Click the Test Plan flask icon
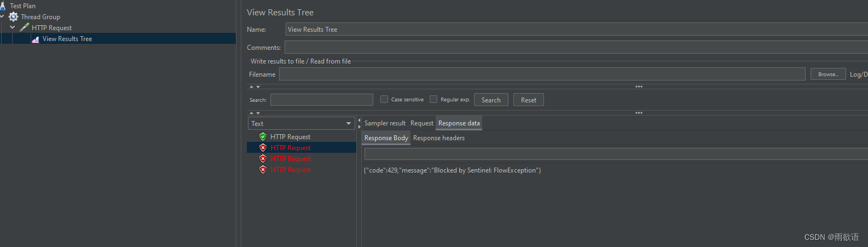Viewport: 868px width, 247px height. pos(2,6)
